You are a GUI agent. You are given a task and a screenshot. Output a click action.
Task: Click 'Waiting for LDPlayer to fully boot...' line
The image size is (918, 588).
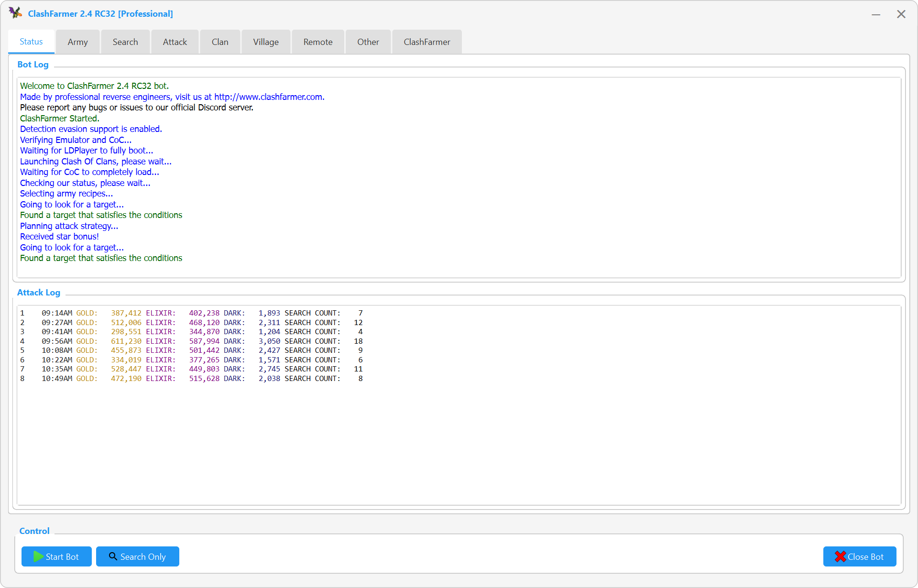[87, 151]
